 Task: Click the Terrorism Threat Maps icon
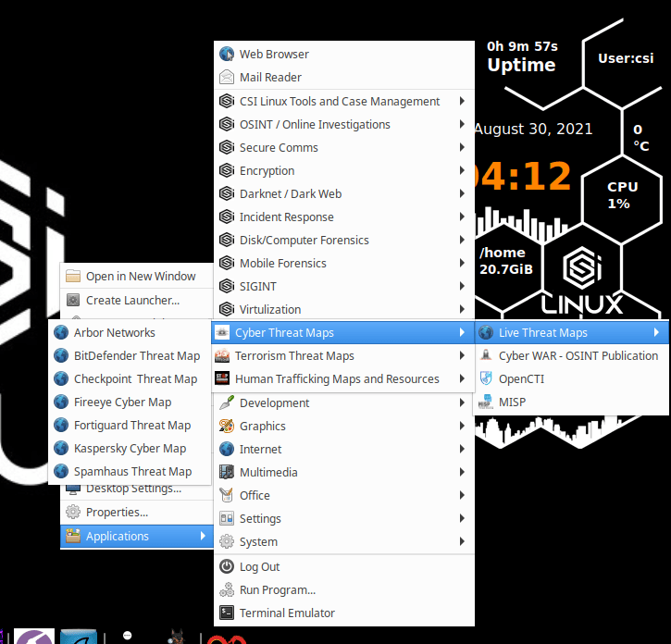[222, 355]
